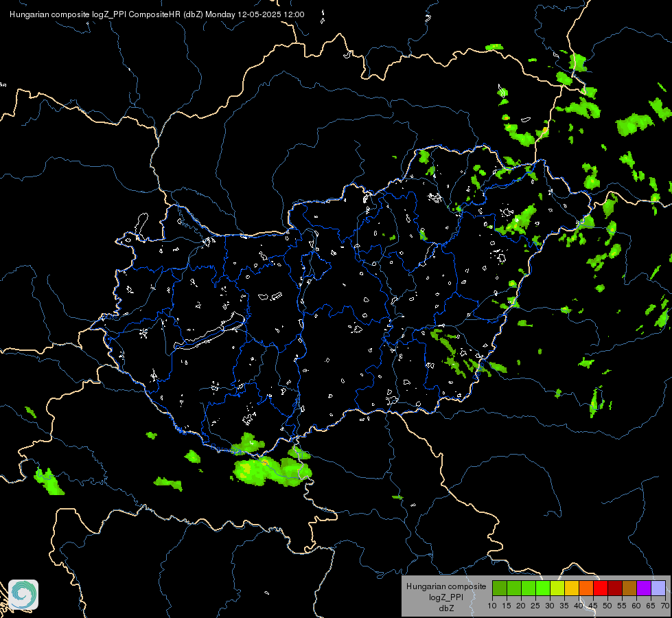The height and width of the screenshot is (618, 672).
Task: Click the bright red 45-50 dBZ swatch
Action: coord(601,588)
